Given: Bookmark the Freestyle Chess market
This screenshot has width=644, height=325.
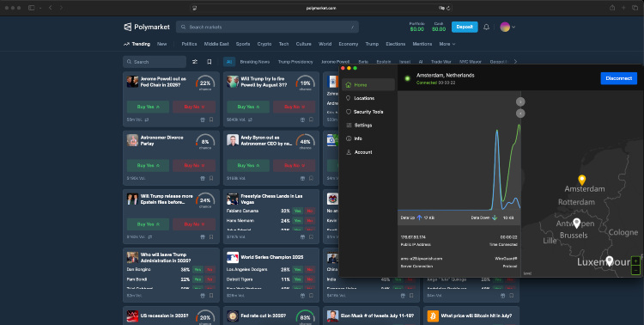Looking at the screenshot, I should 312,237.
